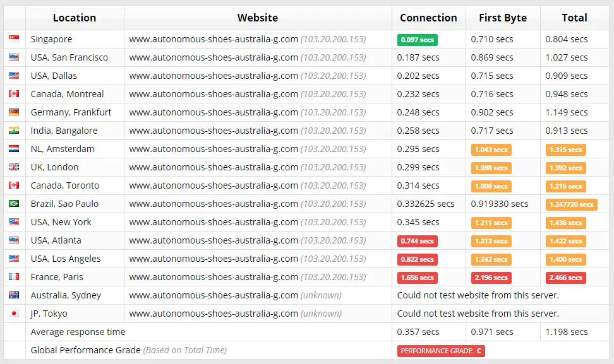The height and width of the screenshot is (364, 614).
Task: Click the Germany flag icon
Action: tap(14, 112)
